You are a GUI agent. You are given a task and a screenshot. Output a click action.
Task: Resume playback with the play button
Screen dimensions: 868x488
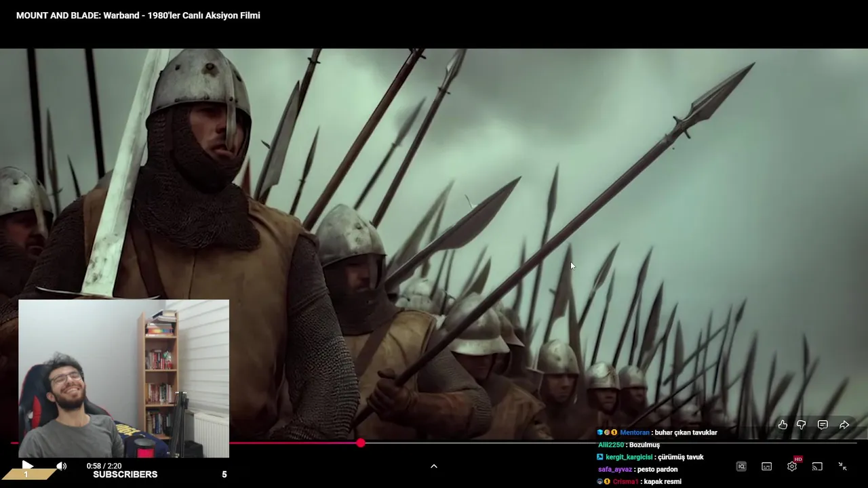27,466
